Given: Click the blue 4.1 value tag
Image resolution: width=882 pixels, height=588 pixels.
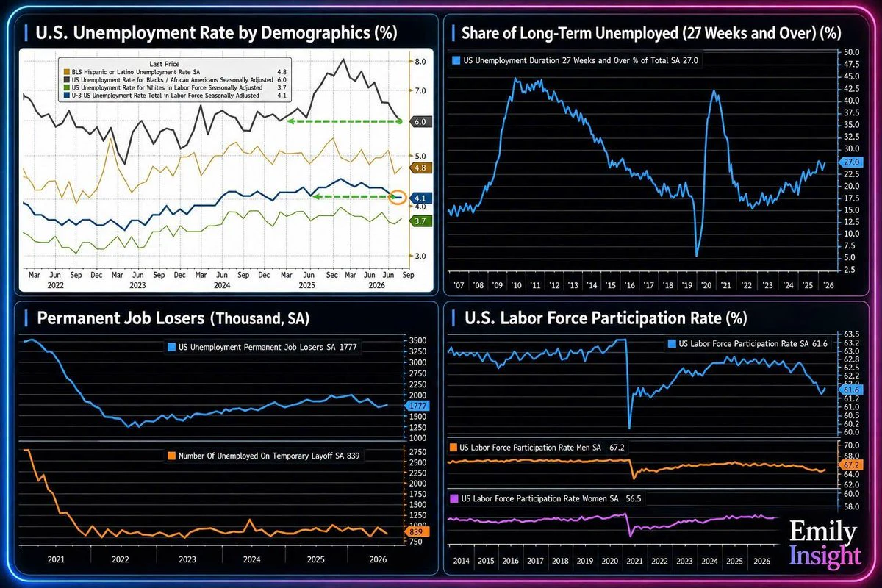Looking at the screenshot, I should pyautogui.click(x=421, y=198).
